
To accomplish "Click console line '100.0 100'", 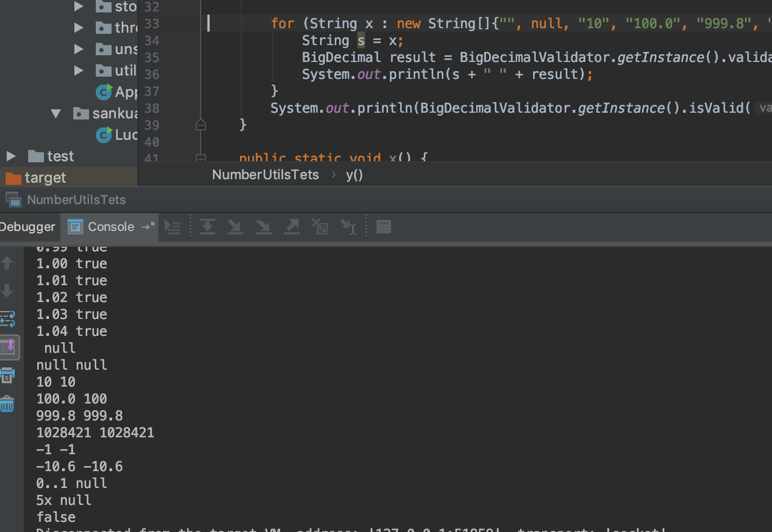I will (x=72, y=399).
